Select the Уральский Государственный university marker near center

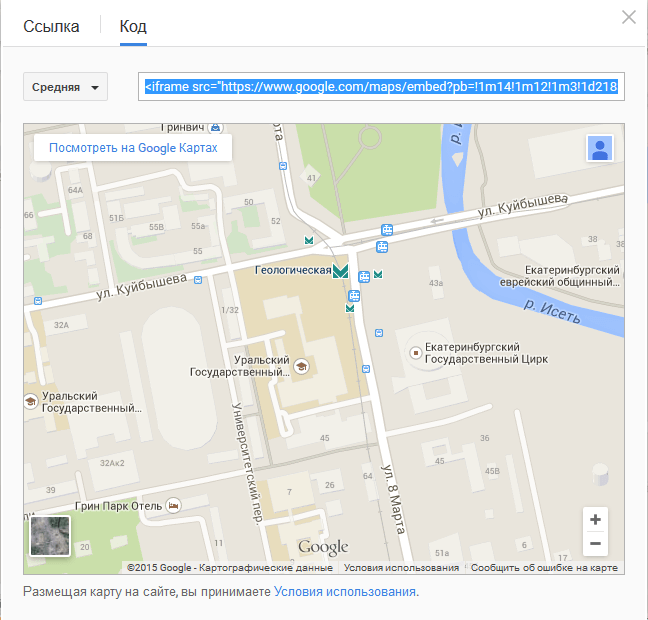301,366
